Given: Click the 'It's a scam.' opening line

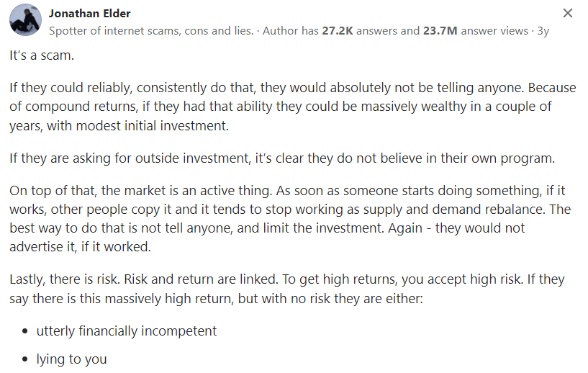Looking at the screenshot, I should (42, 55).
